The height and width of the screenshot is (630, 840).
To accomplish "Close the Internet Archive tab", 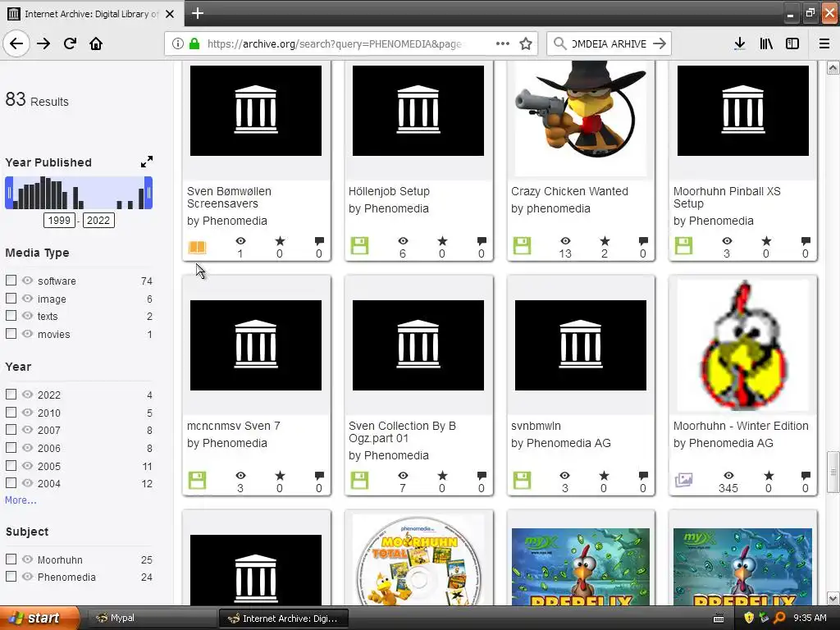I will coord(170,14).
